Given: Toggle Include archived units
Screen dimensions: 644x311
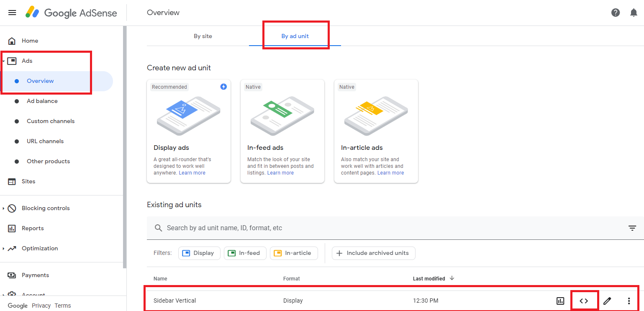Looking at the screenshot, I should pyautogui.click(x=373, y=253).
